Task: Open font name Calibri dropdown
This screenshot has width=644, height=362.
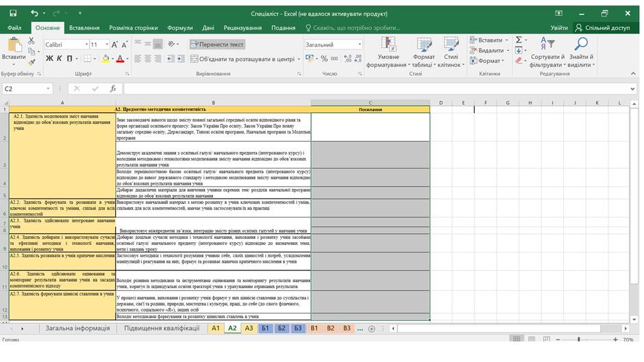Action: pyautogui.click(x=86, y=44)
